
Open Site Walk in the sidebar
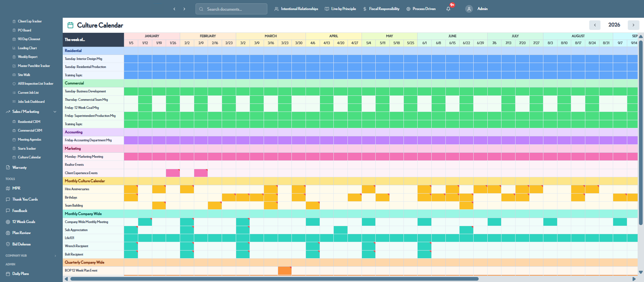pyautogui.click(x=24, y=75)
